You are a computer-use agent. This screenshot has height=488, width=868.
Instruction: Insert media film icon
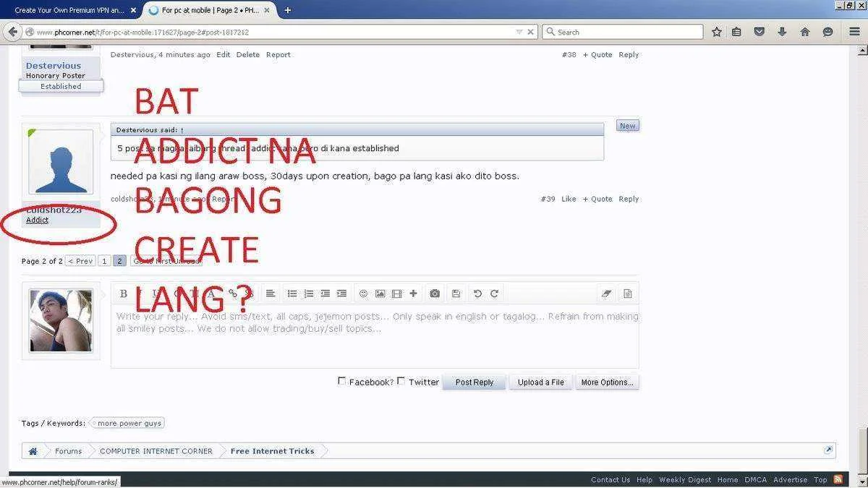pyautogui.click(x=396, y=294)
